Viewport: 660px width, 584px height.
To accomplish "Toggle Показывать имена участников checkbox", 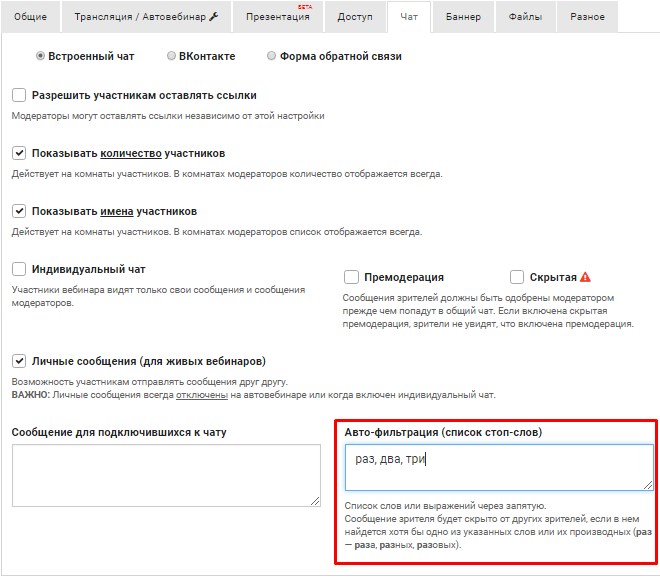I will click(x=19, y=212).
